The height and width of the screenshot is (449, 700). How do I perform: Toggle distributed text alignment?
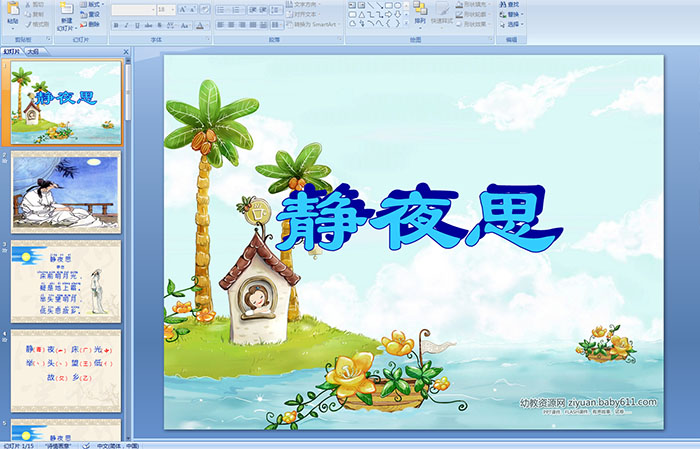pos(263,25)
